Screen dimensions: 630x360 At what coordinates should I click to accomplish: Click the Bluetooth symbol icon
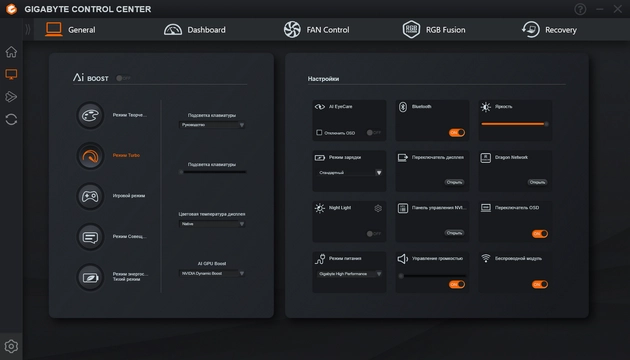[403, 106]
